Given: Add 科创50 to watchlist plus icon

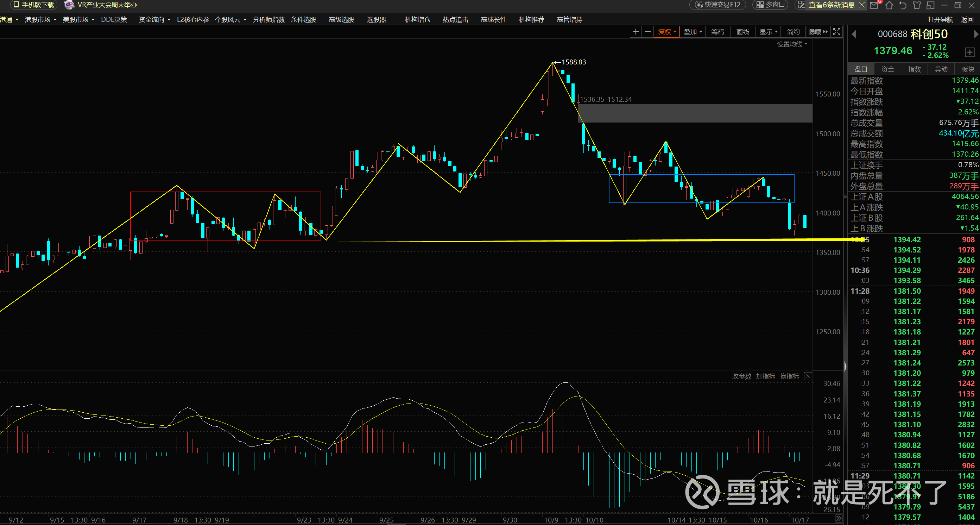Looking at the screenshot, I should [969, 52].
